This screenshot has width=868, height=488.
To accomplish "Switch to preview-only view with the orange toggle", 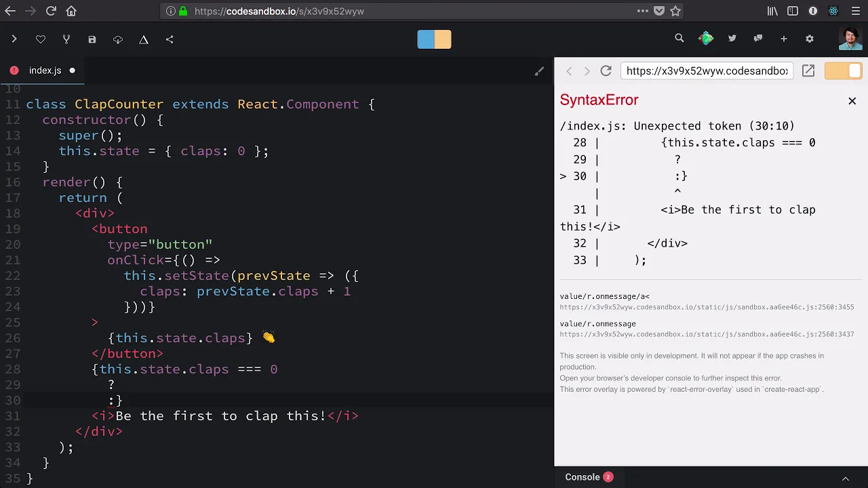I will pyautogui.click(x=443, y=39).
